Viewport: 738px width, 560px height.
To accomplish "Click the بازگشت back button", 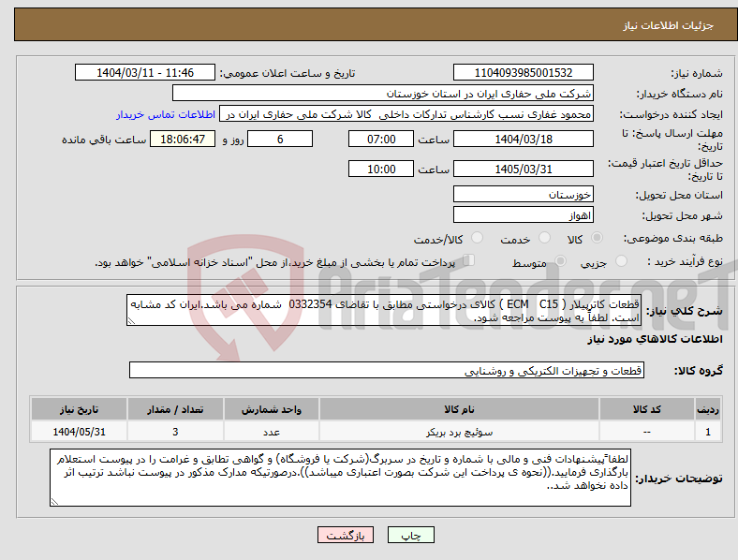I will pos(346,535).
